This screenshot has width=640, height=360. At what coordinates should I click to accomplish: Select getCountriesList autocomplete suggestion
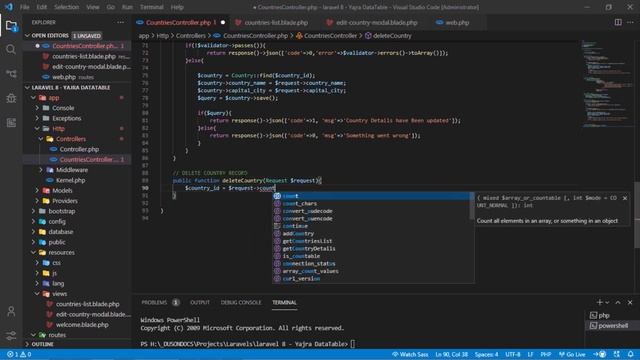click(371, 241)
